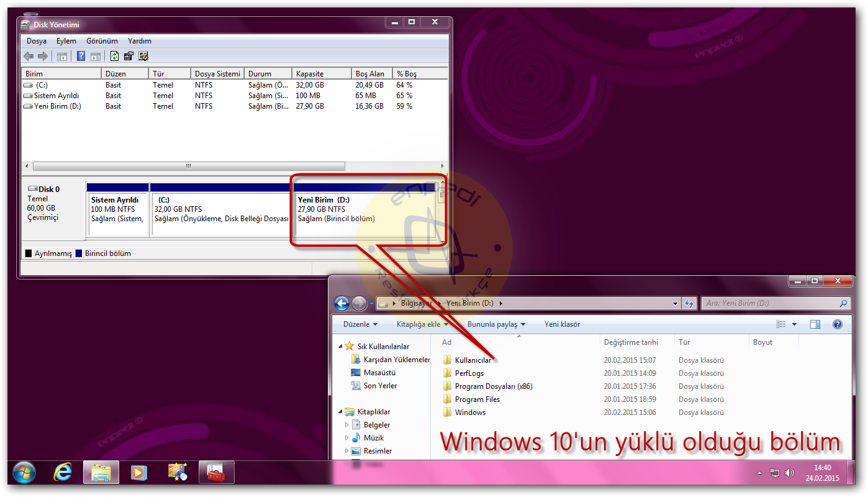This screenshot has height=497, width=868.
Task: Open Properties icon in Disk Yönetimi toolbar
Action: pos(129,57)
